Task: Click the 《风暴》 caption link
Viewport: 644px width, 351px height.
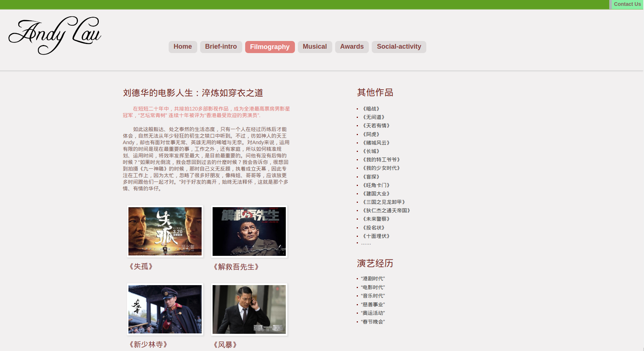Action: pos(225,345)
